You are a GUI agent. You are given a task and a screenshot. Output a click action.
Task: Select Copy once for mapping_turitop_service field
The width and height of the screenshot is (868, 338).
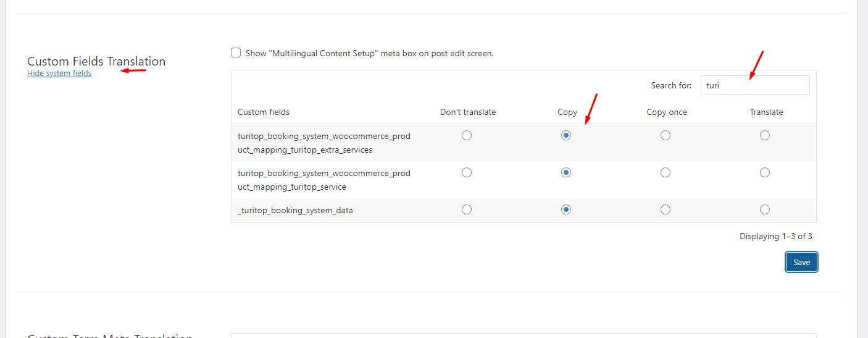pyautogui.click(x=666, y=173)
